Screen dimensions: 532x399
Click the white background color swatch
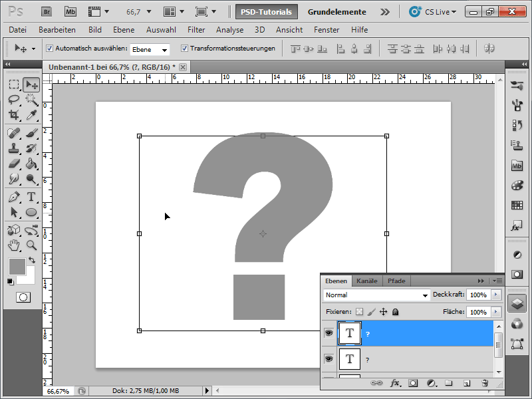coord(29,278)
